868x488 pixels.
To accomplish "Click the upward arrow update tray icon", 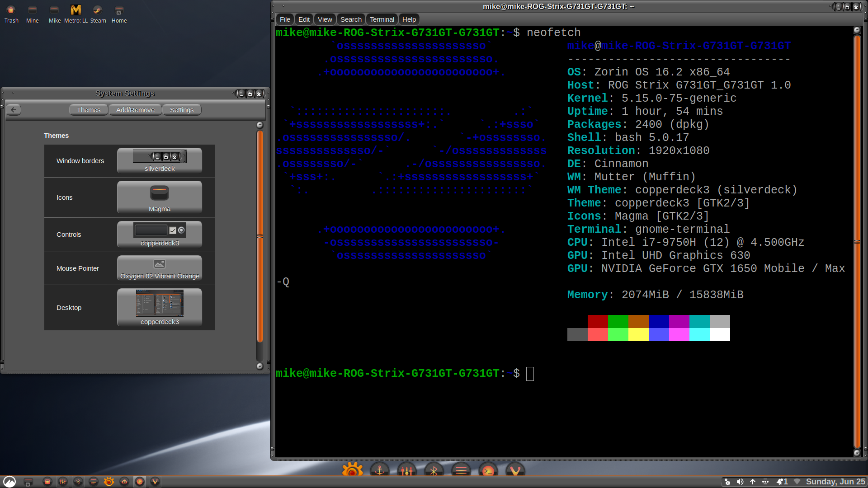I will click(753, 482).
